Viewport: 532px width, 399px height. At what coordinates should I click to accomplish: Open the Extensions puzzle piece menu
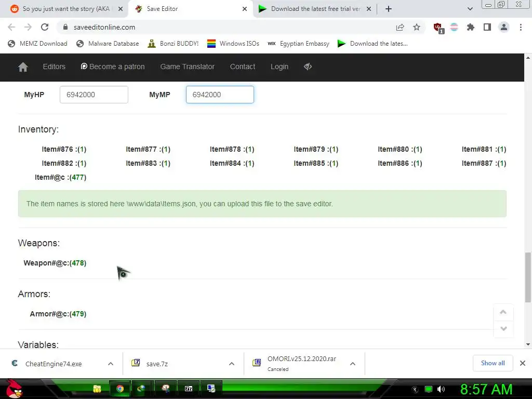click(x=471, y=27)
